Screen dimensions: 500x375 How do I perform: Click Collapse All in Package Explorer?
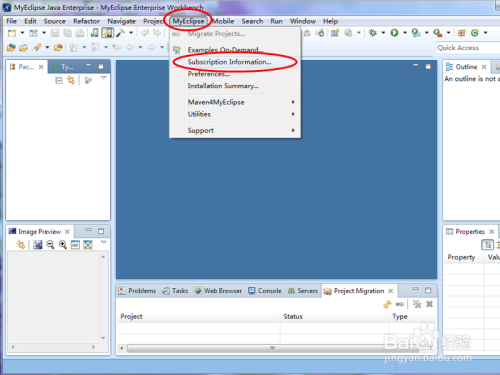click(x=59, y=80)
